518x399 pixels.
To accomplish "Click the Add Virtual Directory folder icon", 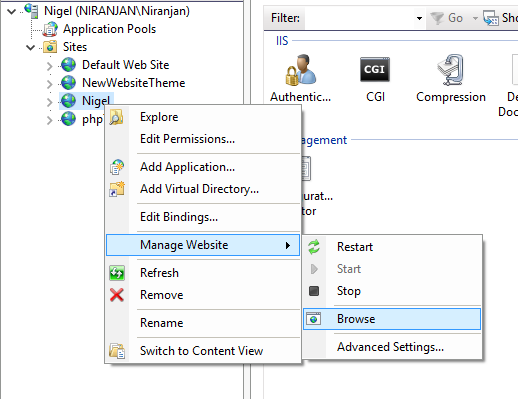I will [x=117, y=189].
